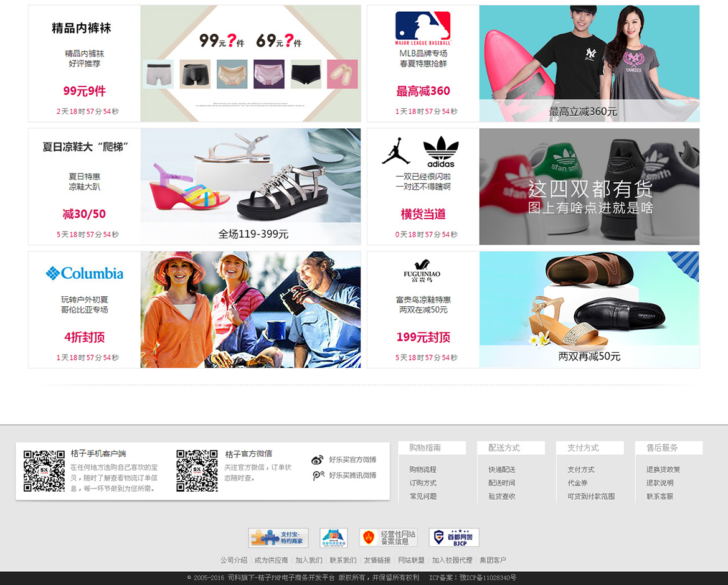Open the 常见问题 link
The height and width of the screenshot is (585, 728).
click(423, 497)
